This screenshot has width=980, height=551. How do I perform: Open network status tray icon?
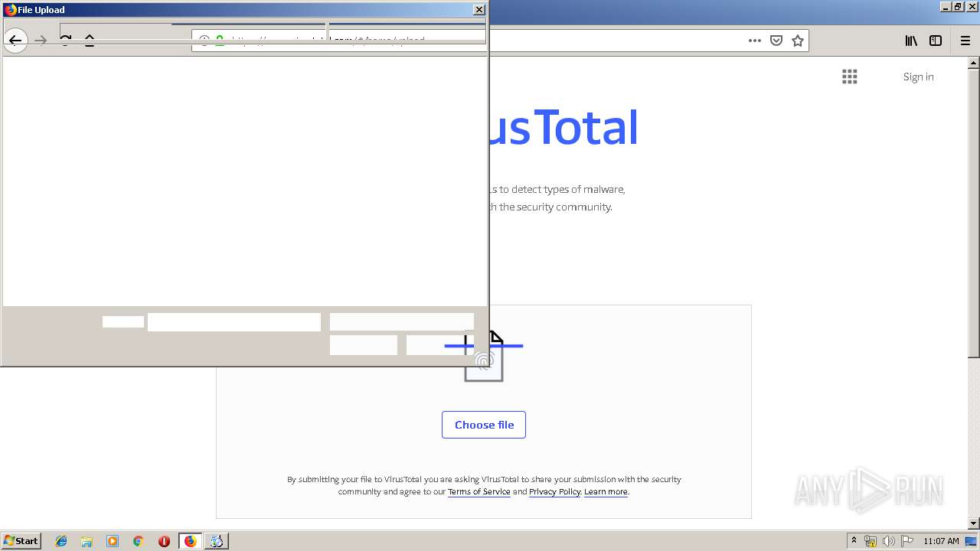click(x=871, y=541)
